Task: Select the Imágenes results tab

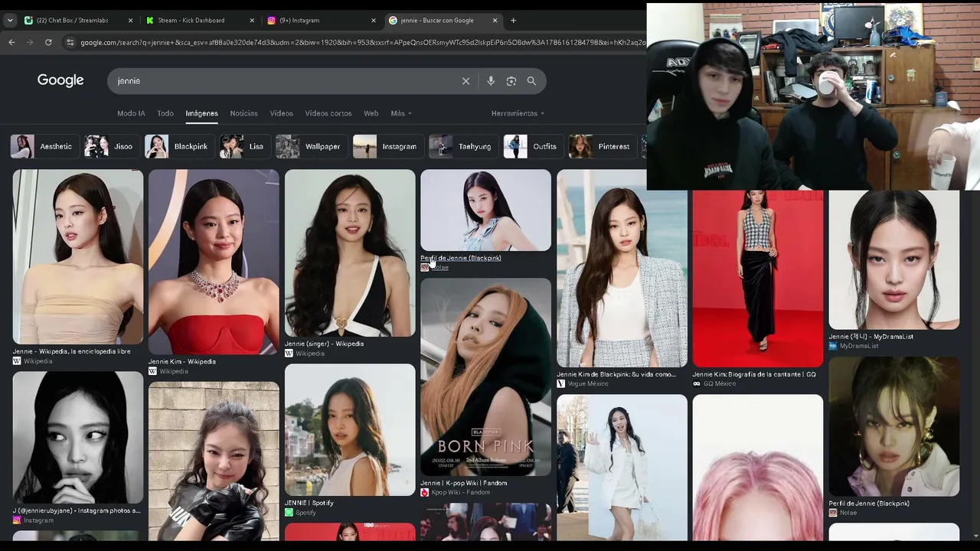Action: (202, 113)
